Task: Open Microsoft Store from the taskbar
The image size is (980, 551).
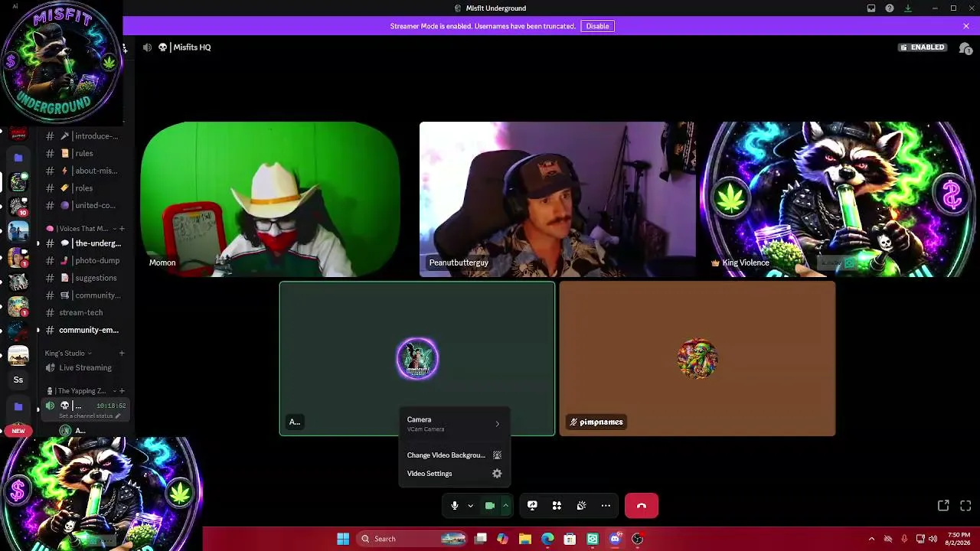Action: click(x=570, y=539)
